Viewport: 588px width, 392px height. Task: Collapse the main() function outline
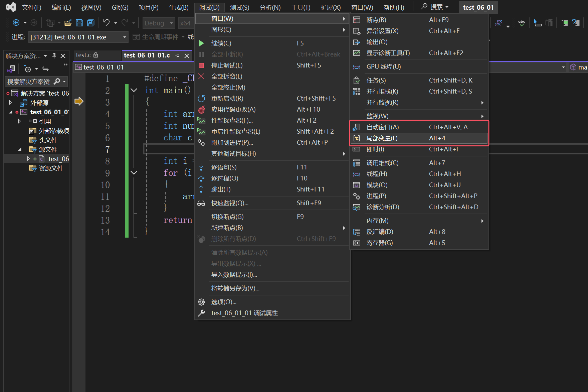coord(134,90)
